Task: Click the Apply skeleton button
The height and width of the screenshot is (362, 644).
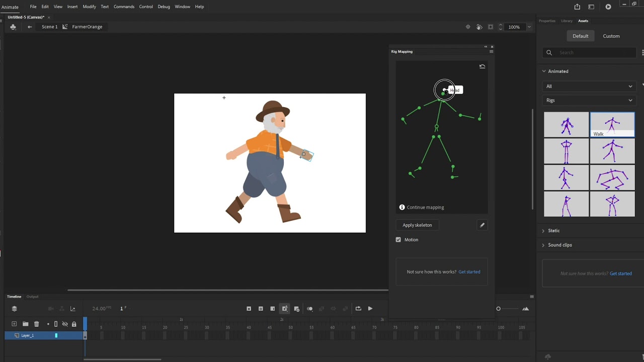Action: [x=417, y=225]
